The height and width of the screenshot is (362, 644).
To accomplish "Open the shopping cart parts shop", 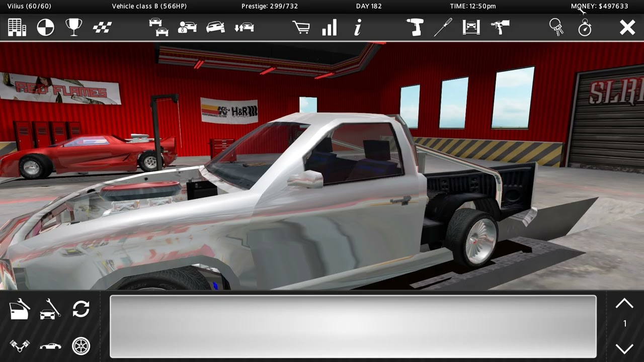I will tap(301, 27).
